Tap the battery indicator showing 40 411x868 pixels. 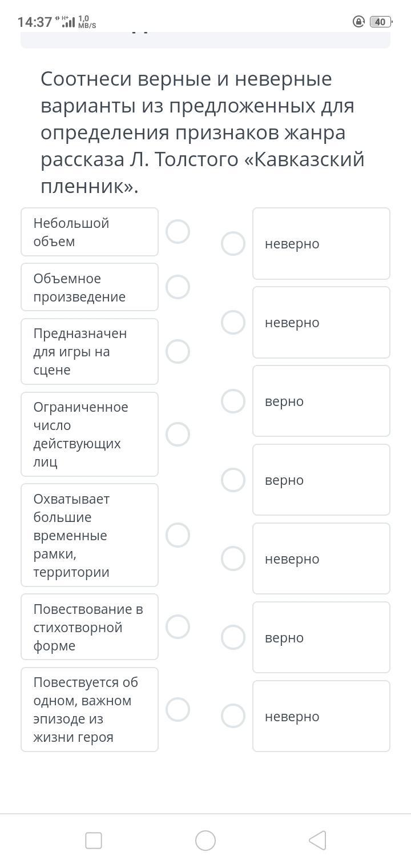pyautogui.click(x=380, y=22)
